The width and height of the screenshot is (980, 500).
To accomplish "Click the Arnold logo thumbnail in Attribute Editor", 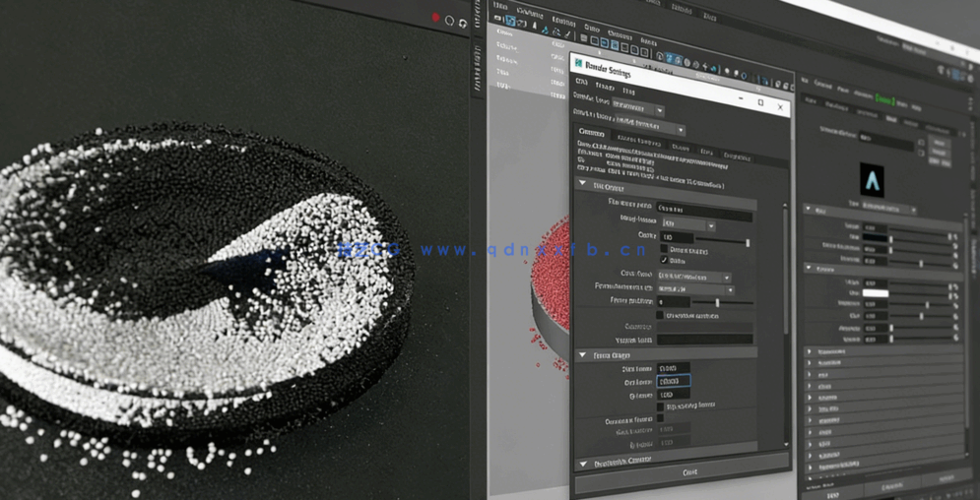I will click(x=872, y=179).
